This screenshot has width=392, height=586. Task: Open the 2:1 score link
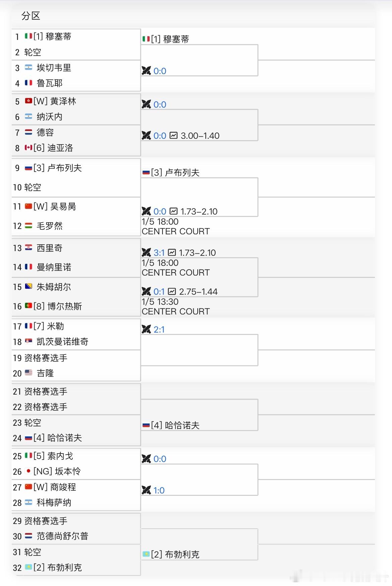(x=159, y=330)
